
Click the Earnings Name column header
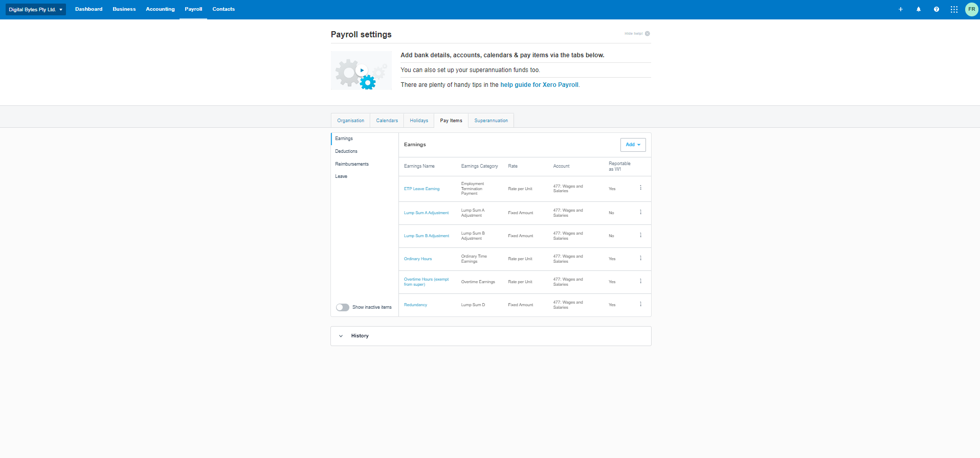point(419,166)
